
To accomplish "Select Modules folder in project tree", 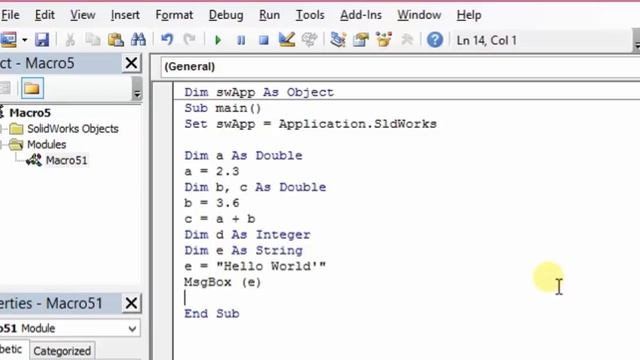I will coord(47,144).
